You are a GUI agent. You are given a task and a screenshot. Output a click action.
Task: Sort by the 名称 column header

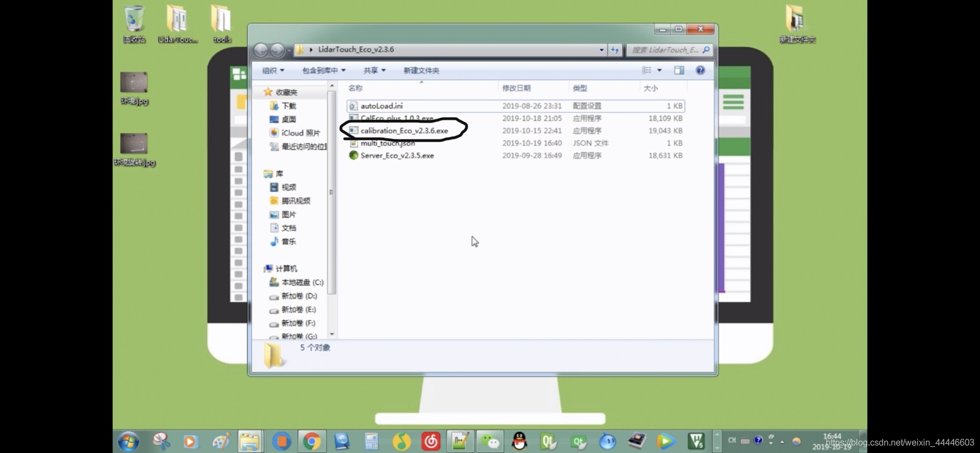pyautogui.click(x=421, y=88)
